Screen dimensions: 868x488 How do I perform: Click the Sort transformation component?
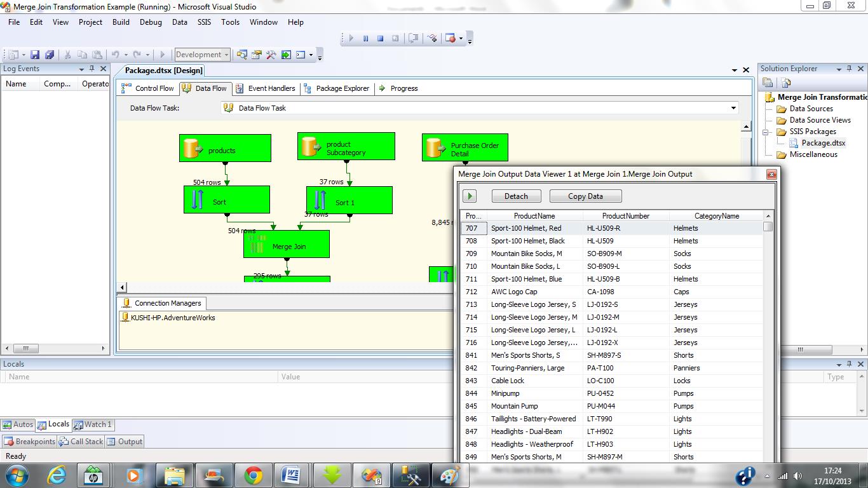coord(226,200)
